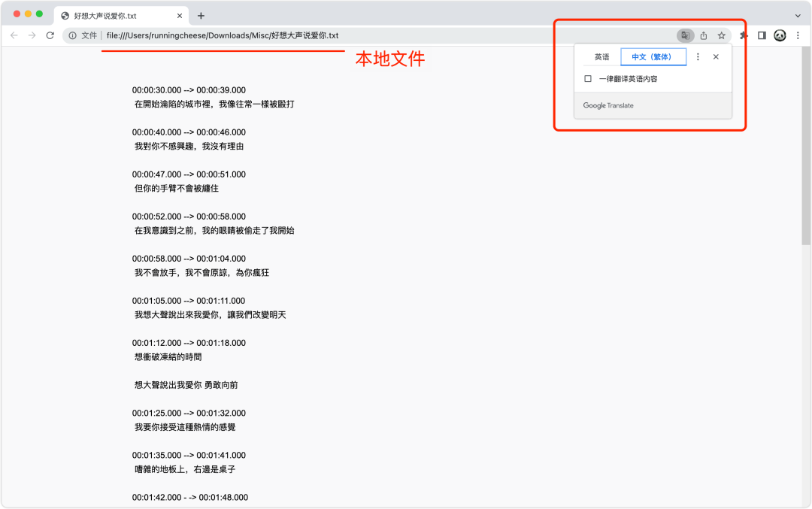Viewport: 812px width, 509px height.
Task: Open the panda profile avatar
Action: pyautogui.click(x=780, y=35)
